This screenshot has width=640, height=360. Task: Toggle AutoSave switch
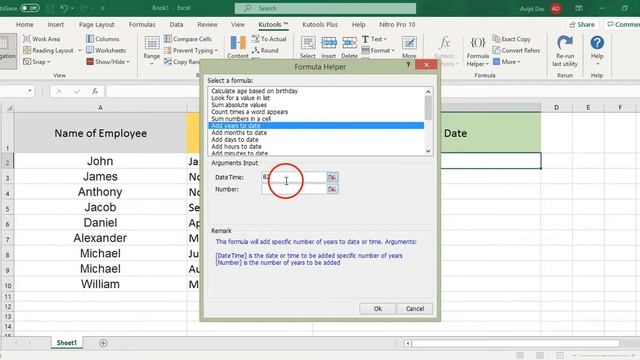coord(30,8)
